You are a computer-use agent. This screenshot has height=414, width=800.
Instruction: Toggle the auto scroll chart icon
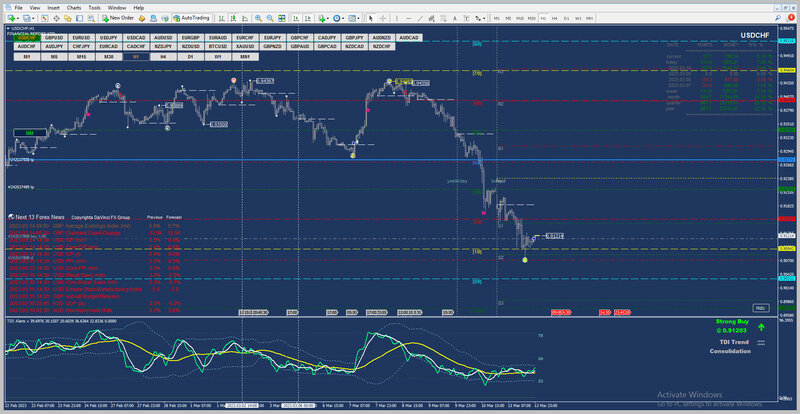296,18
